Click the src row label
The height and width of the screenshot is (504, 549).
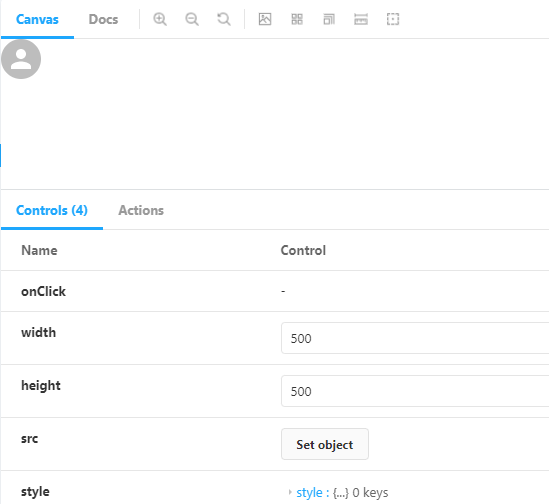coord(29,439)
